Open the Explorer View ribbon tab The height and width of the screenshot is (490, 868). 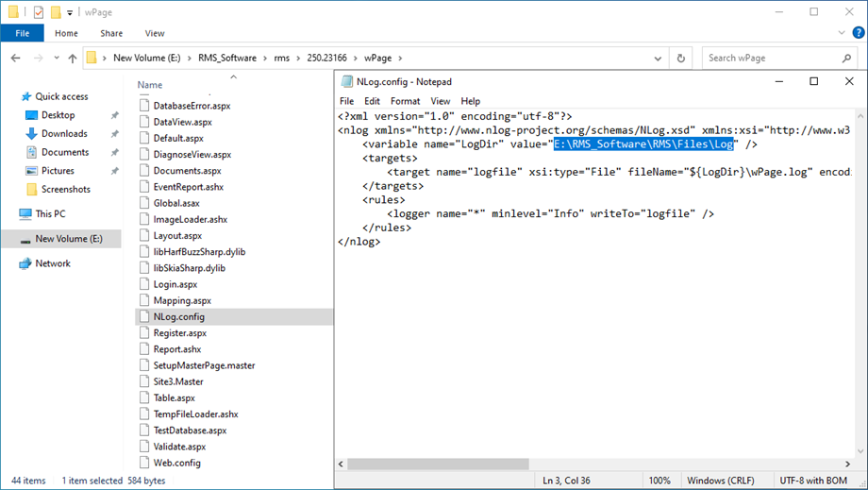(x=155, y=33)
